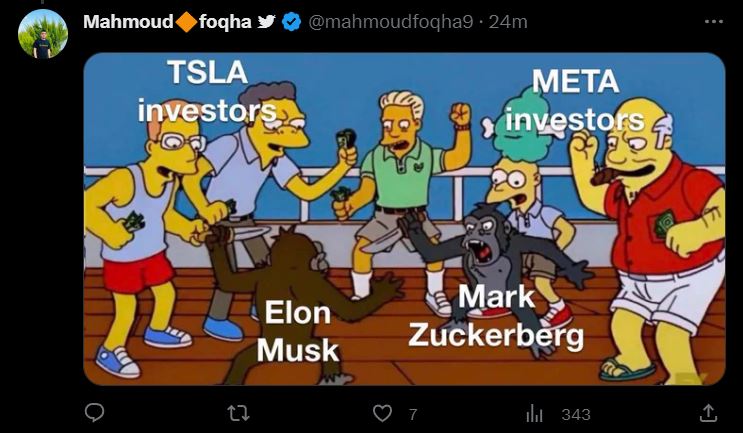Open the reply speech bubble icon
This screenshot has height=433, width=743.
pos(94,413)
